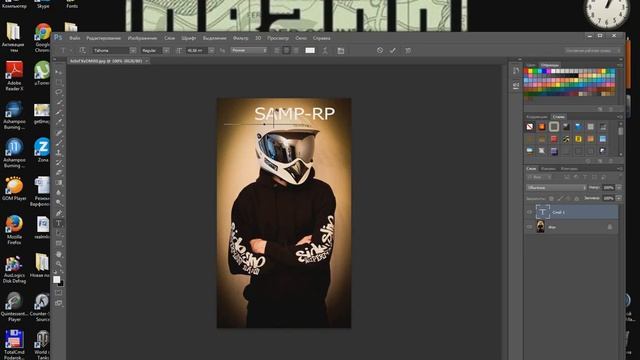Select the Horizontal Type tool (T)
Screen dimensions: 640x360
[x=59, y=223]
